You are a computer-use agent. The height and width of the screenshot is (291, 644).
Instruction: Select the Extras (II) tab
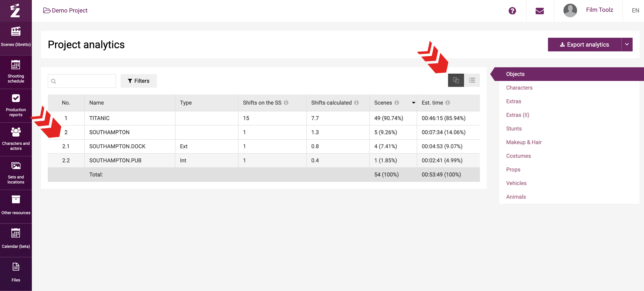[517, 115]
